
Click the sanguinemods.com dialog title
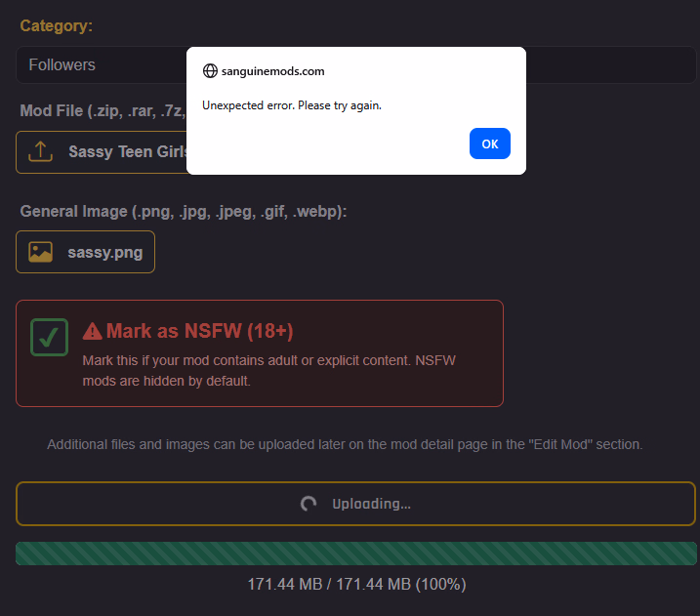click(272, 71)
